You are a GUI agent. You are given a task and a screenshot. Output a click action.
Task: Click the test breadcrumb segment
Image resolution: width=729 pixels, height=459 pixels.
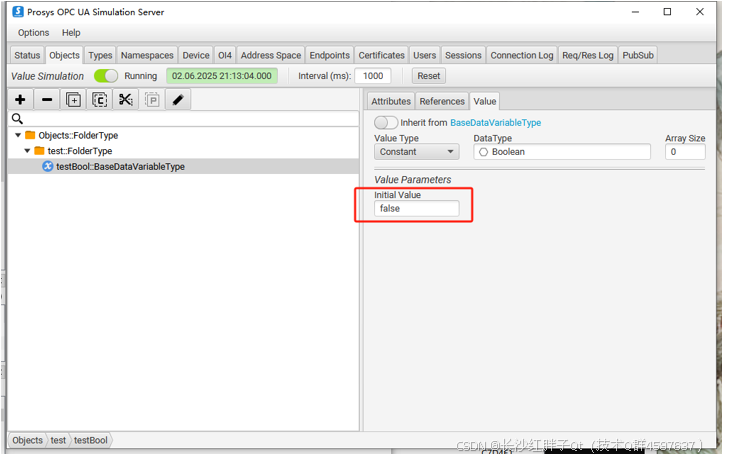(58, 440)
